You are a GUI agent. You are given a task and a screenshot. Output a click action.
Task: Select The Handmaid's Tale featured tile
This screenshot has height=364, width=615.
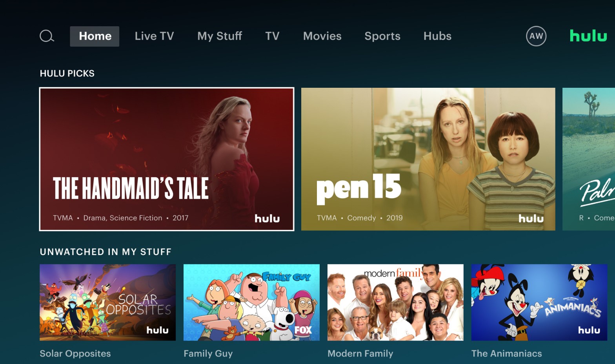[167, 159]
